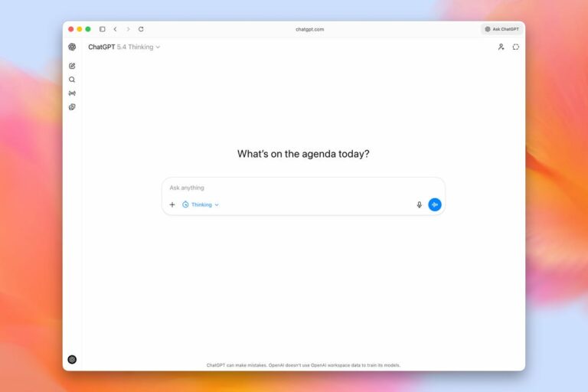Go forward with the browser forward arrow
The image size is (588, 392).
[128, 29]
